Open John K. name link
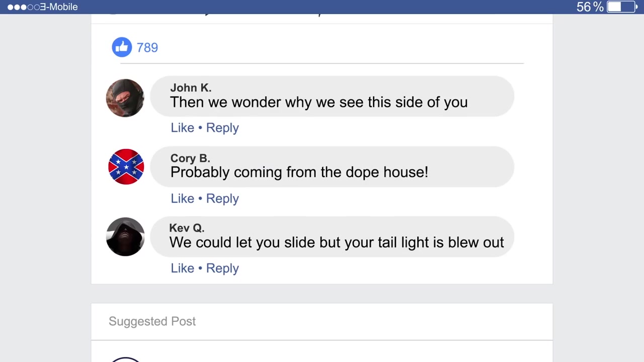644x362 pixels. 191,88
